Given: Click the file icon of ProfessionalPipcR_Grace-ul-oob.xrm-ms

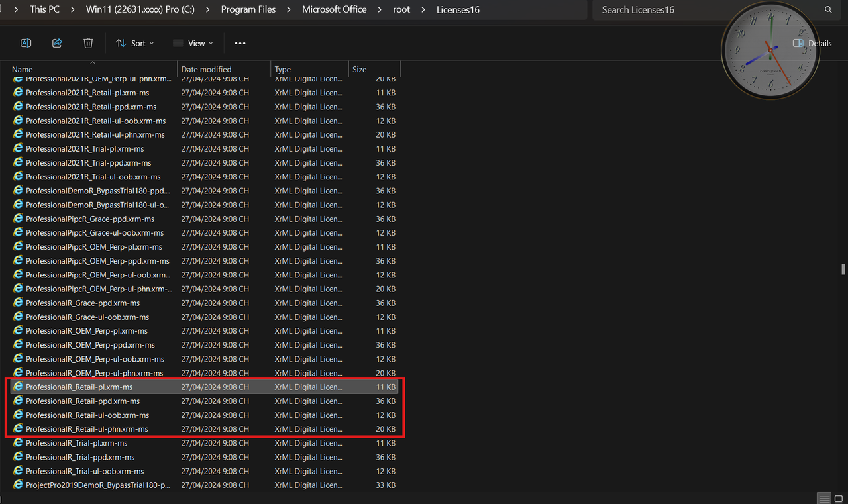Looking at the screenshot, I should tap(18, 232).
